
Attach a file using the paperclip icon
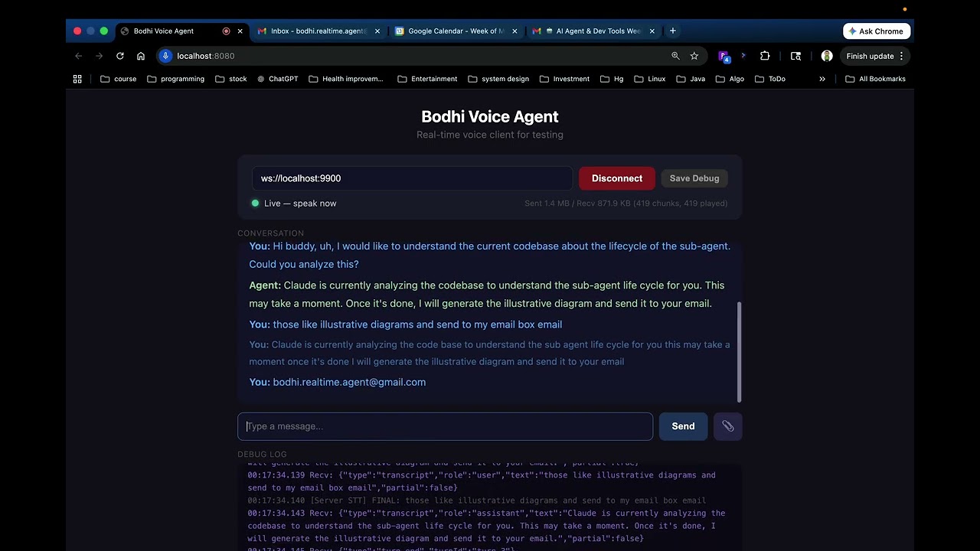click(x=727, y=426)
